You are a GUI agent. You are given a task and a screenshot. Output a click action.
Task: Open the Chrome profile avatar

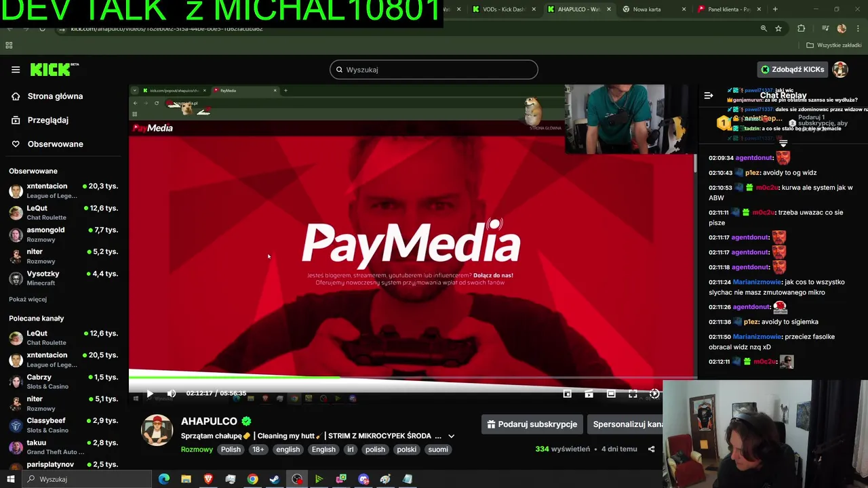842,28
